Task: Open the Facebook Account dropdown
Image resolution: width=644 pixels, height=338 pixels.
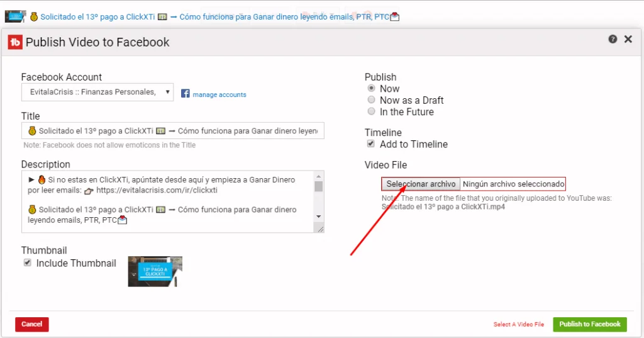Action: [97, 92]
